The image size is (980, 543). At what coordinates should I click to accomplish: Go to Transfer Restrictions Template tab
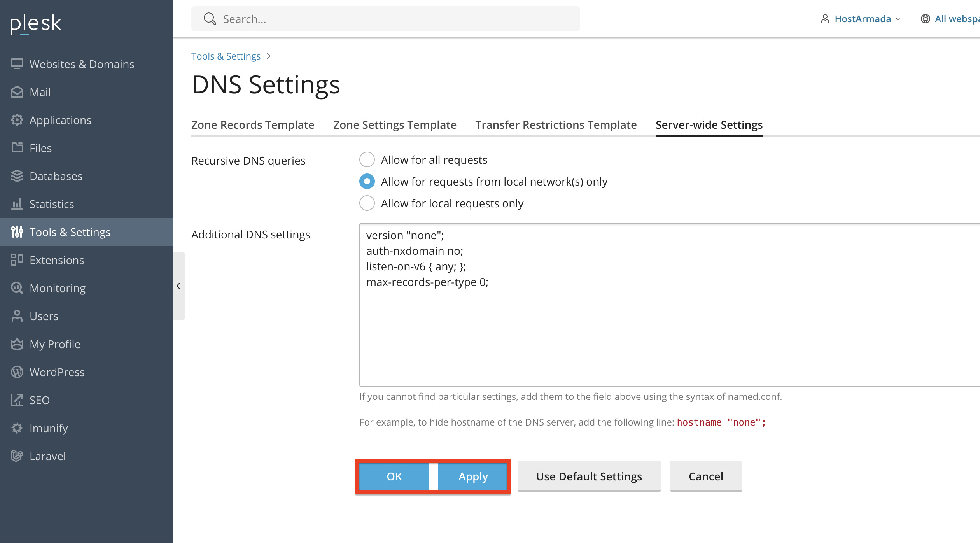pos(556,125)
